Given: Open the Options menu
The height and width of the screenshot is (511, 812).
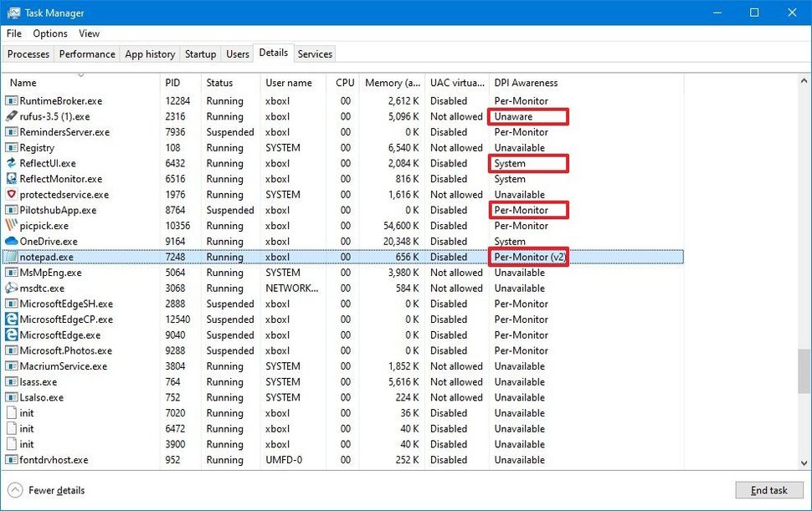Looking at the screenshot, I should pos(49,33).
